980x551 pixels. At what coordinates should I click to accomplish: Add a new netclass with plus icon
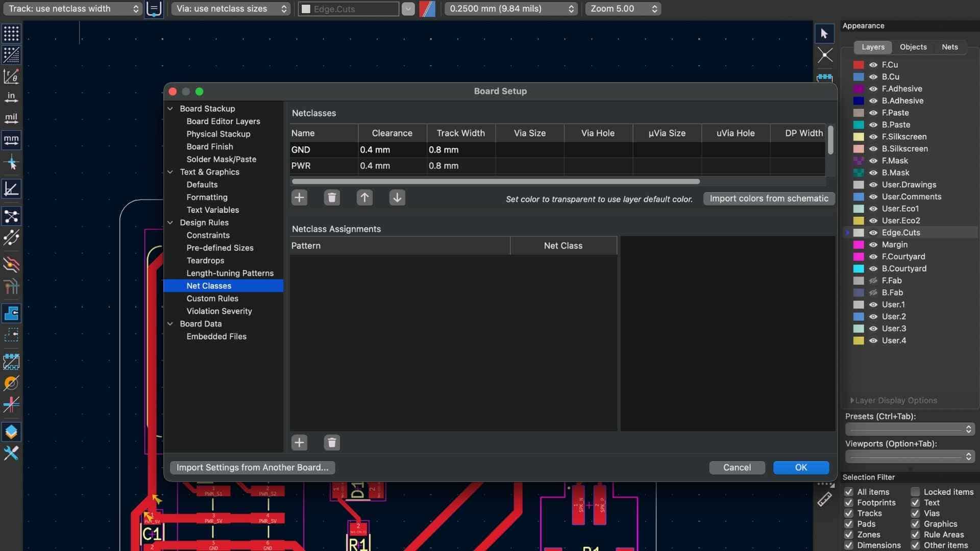coord(299,197)
